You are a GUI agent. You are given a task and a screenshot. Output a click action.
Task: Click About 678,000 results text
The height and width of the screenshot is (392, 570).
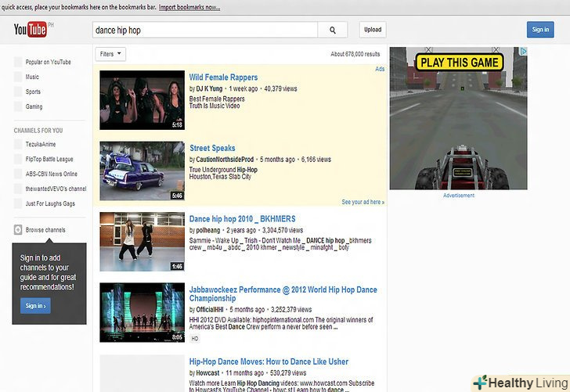[355, 54]
